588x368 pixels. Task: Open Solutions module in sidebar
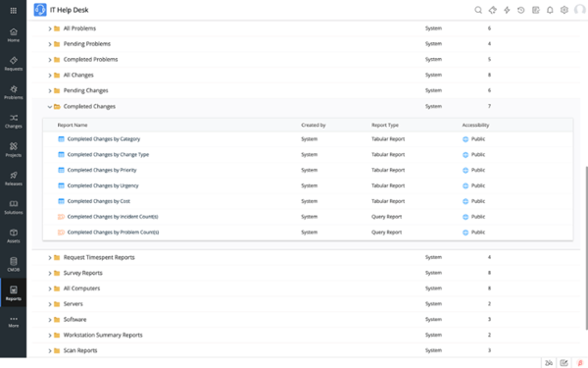[x=14, y=207]
